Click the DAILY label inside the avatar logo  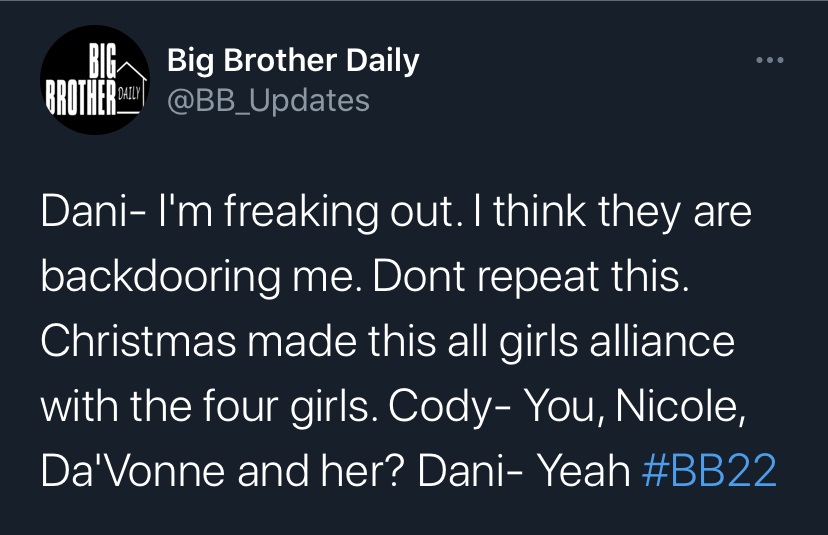[129, 94]
